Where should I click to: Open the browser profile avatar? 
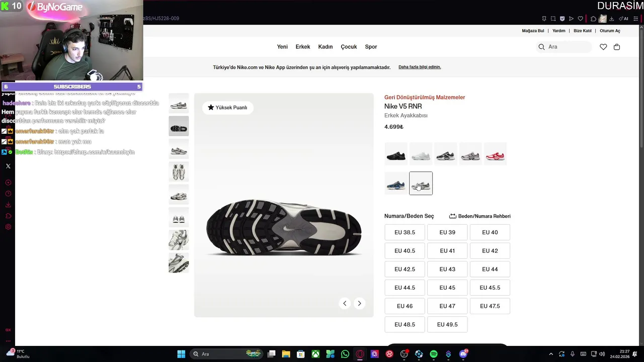[602, 19]
